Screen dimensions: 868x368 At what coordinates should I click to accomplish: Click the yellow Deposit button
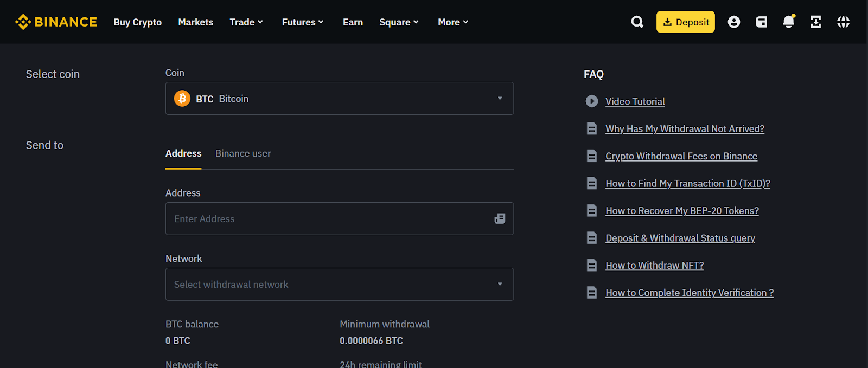686,22
